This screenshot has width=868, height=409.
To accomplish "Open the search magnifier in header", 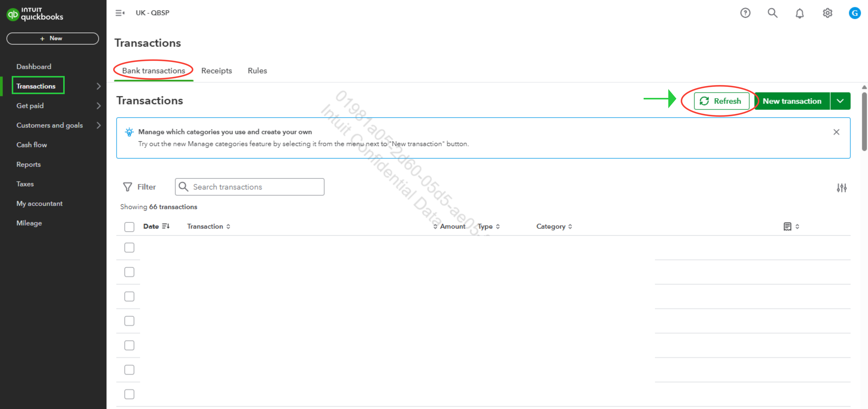I will coord(772,13).
